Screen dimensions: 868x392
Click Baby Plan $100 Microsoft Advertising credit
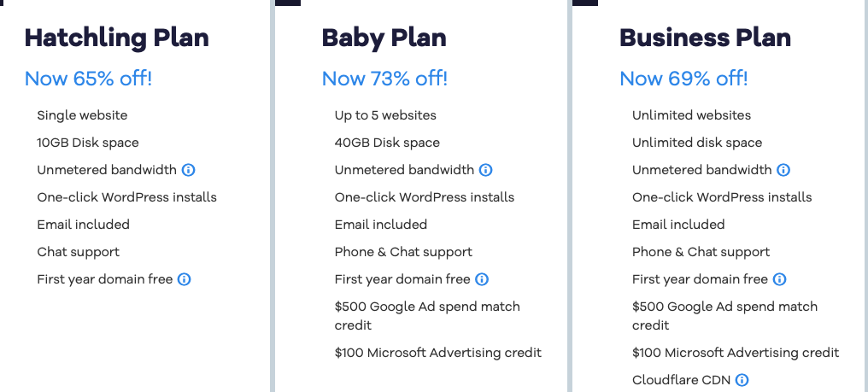click(x=438, y=353)
